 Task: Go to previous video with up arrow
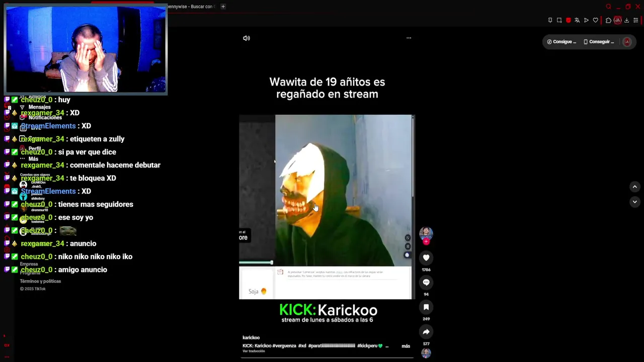tap(634, 187)
